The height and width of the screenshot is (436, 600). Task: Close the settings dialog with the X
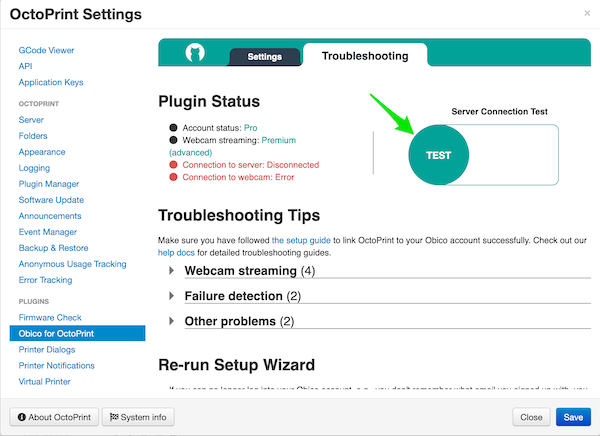(x=587, y=13)
